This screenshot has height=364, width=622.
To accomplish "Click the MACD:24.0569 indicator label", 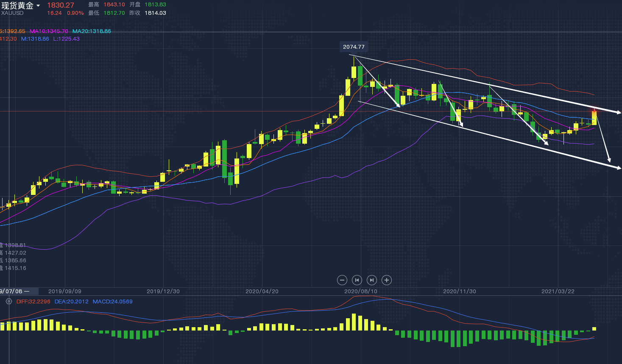I will click(x=112, y=302).
